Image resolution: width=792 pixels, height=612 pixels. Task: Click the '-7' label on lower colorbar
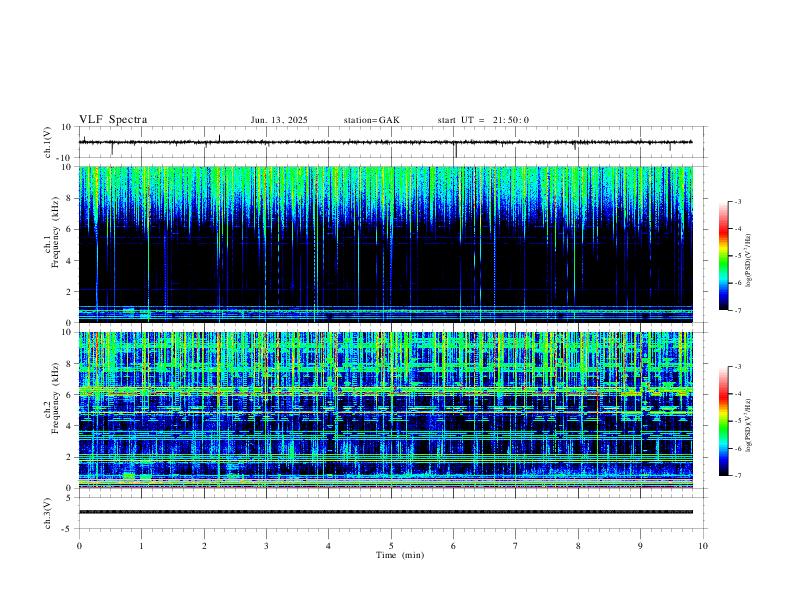coord(737,475)
